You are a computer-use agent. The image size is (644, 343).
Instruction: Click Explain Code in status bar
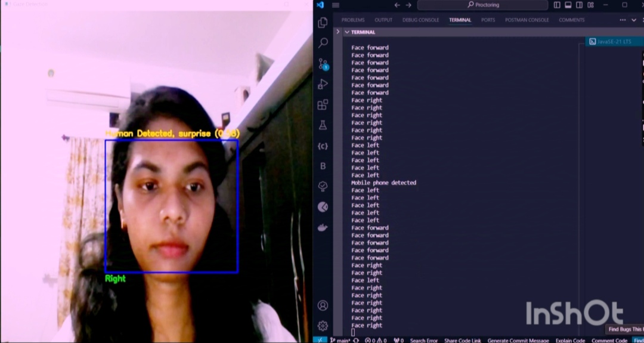pos(570,340)
